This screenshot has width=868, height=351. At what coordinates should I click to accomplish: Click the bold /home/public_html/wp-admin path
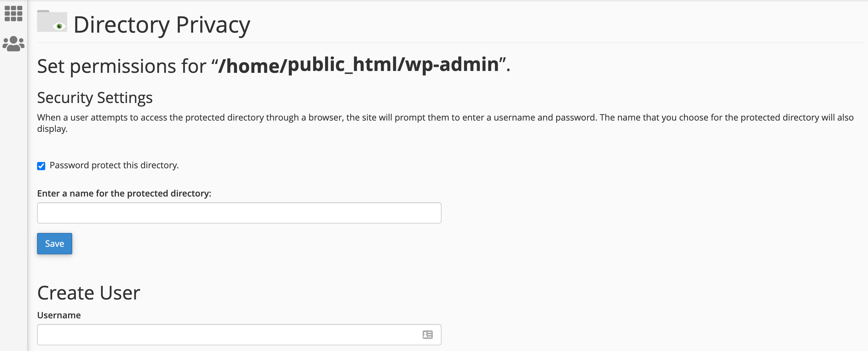point(358,65)
